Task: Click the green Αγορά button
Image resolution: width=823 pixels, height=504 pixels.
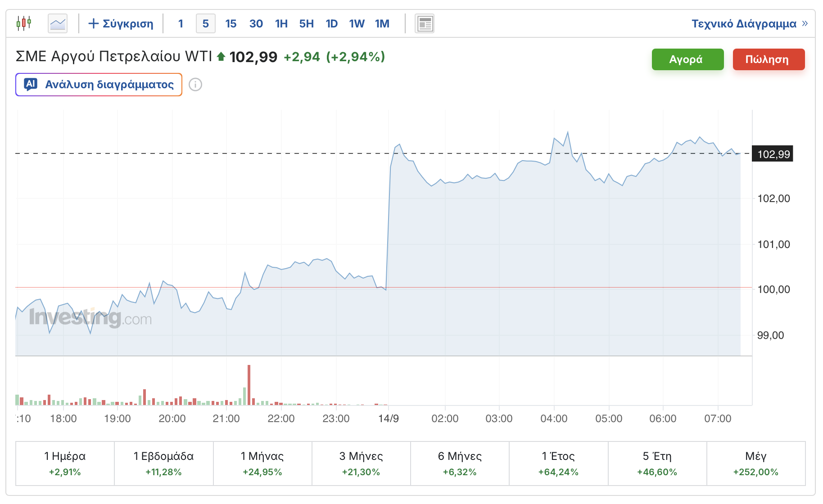Action: coord(688,59)
